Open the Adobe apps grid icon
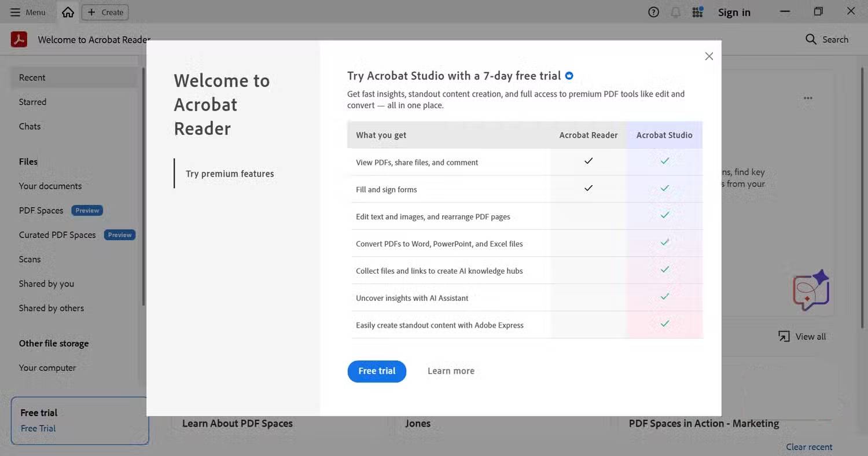Screen dimensions: 868x456 (x=697, y=12)
